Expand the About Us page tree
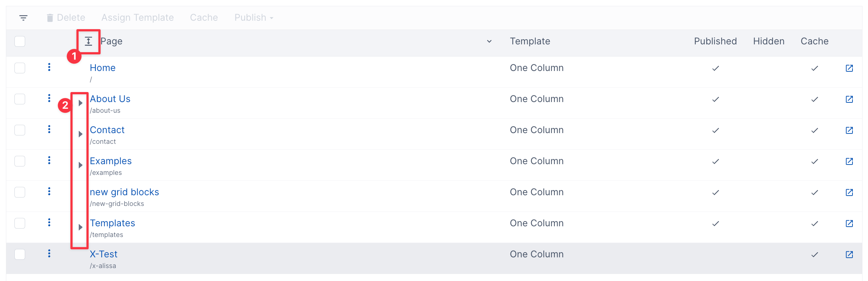 [x=80, y=103]
